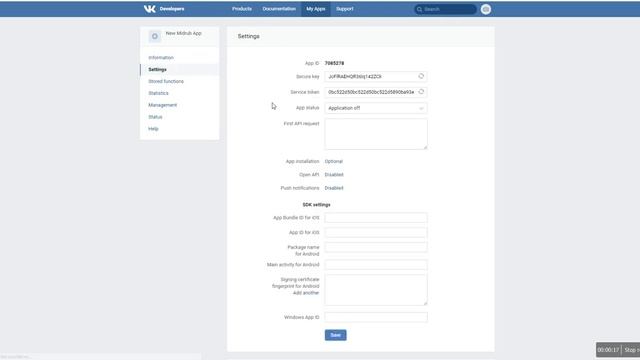
Task: Click the Signing certificate fingerprint textarea
Action: [x=376, y=290]
